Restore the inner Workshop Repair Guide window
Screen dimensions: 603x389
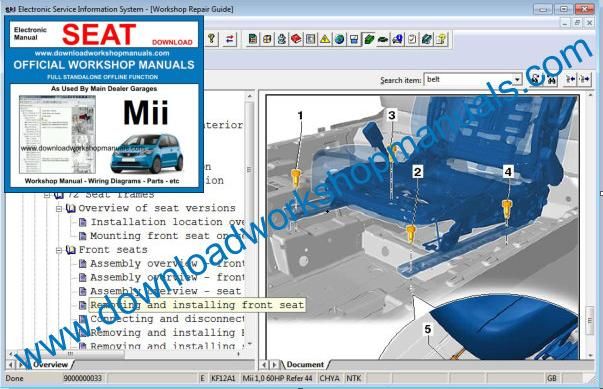coord(577,23)
